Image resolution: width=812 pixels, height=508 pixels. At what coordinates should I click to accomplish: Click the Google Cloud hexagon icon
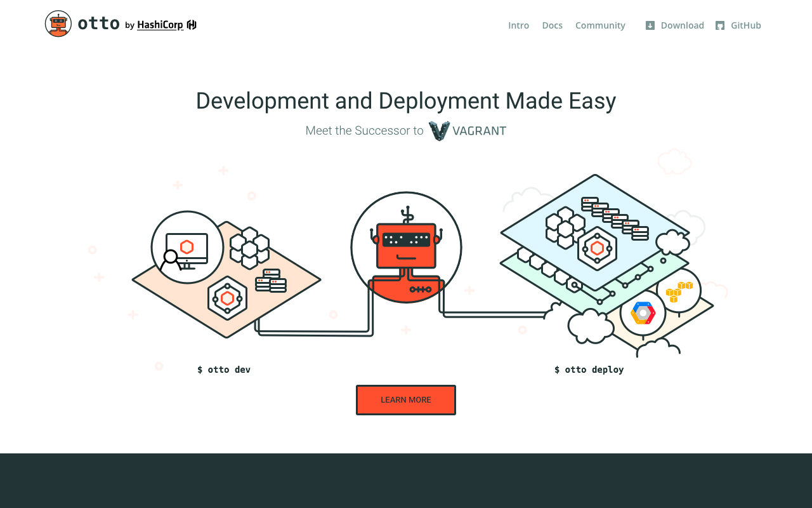pos(643,313)
